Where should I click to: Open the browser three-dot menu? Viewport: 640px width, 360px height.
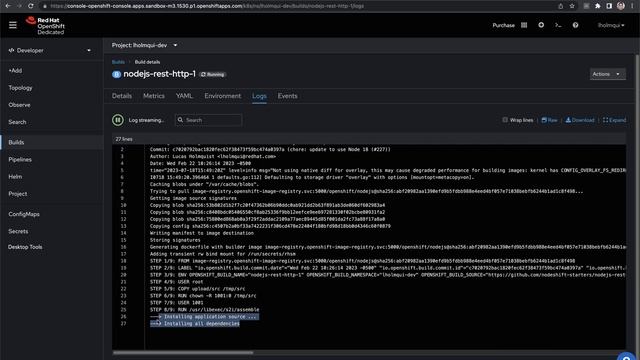[632, 6]
